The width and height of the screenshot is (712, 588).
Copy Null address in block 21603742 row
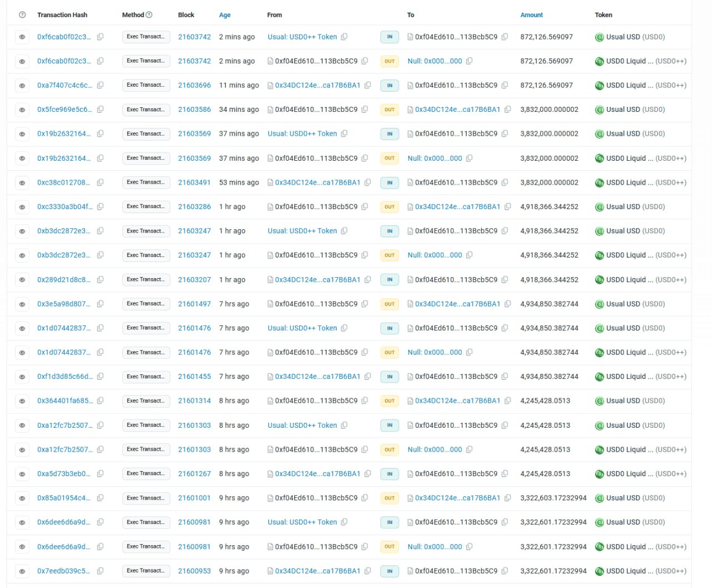469,61
